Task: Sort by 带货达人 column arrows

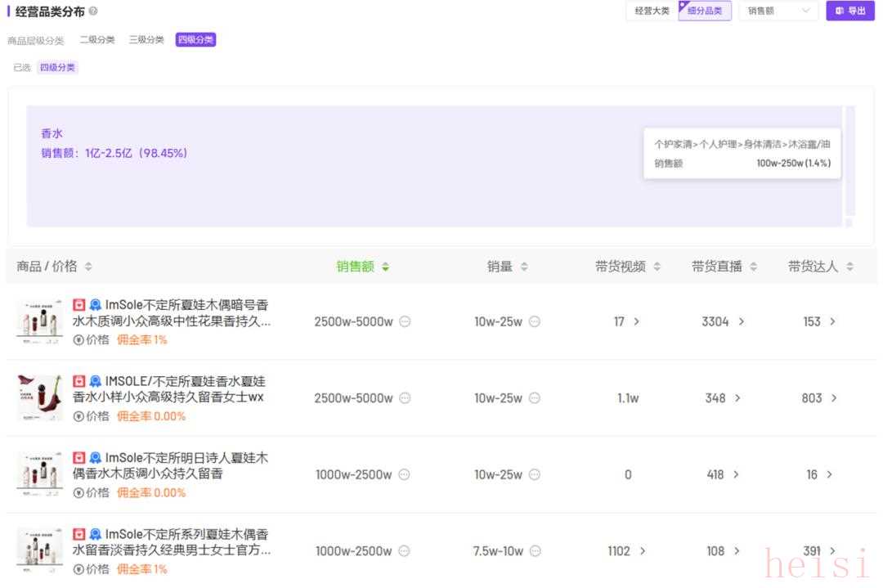Action: pyautogui.click(x=849, y=267)
